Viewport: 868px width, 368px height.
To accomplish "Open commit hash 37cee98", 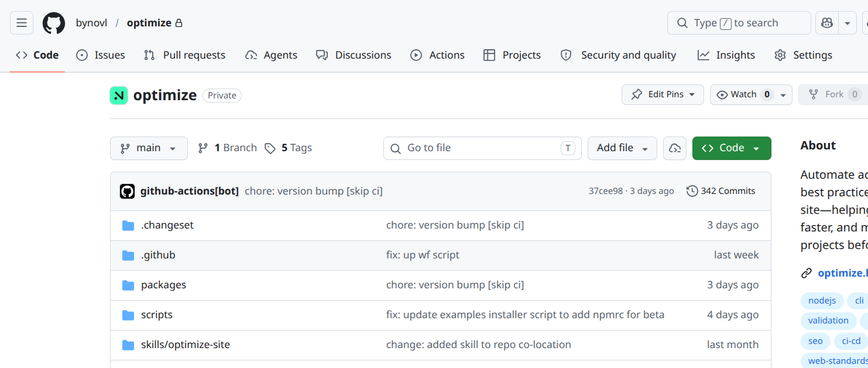I will (x=606, y=191).
